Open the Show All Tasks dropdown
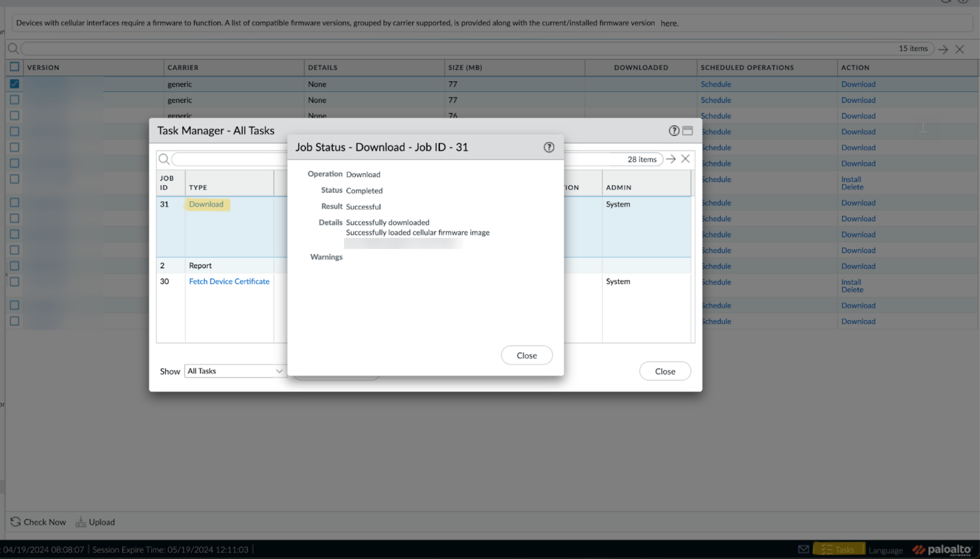This screenshot has width=980, height=559. point(235,371)
